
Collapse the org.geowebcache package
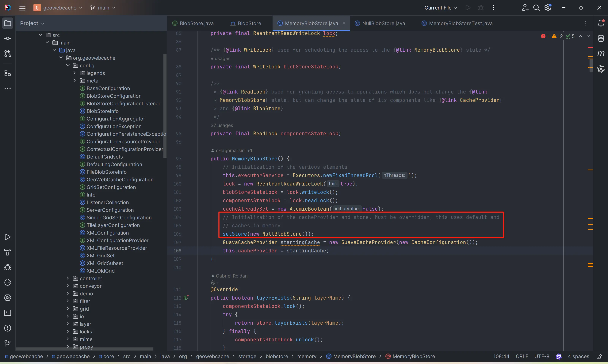coord(61,58)
